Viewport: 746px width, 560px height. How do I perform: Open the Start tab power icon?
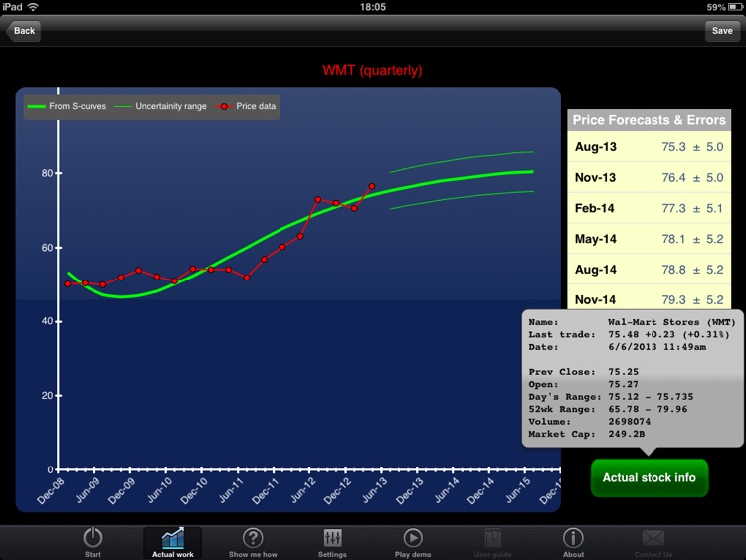tap(93, 538)
